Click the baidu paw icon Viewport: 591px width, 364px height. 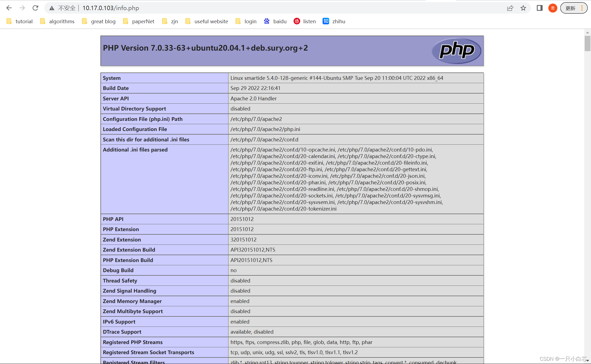point(267,21)
